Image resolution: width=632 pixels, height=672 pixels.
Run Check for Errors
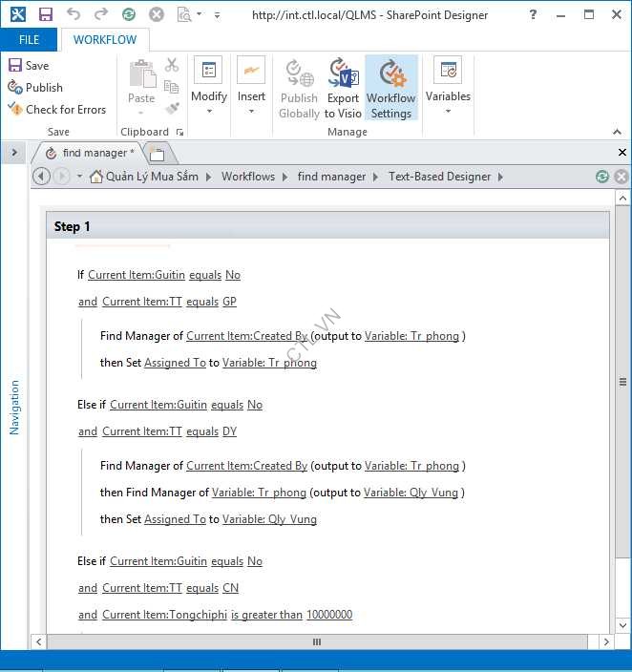coord(56,109)
